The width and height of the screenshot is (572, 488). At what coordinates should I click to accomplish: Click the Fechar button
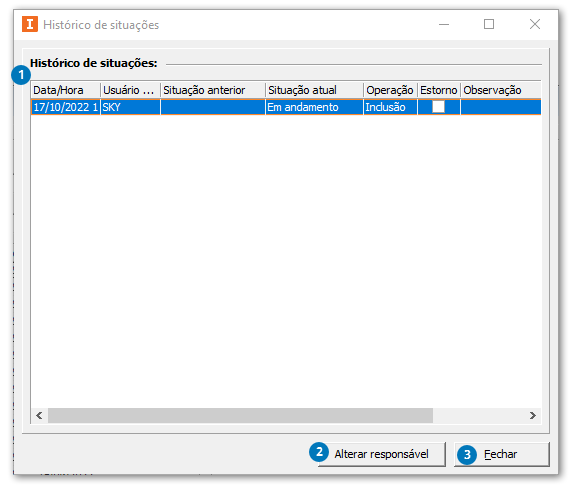(x=502, y=454)
